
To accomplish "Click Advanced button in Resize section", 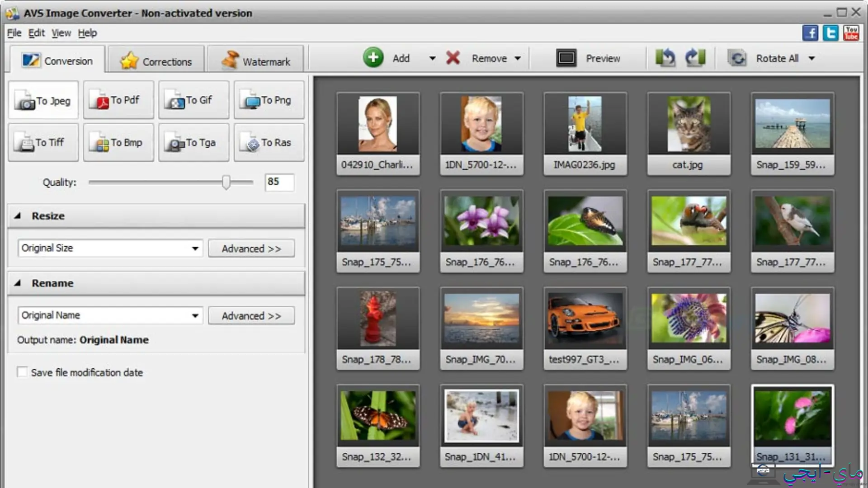I will pos(251,249).
